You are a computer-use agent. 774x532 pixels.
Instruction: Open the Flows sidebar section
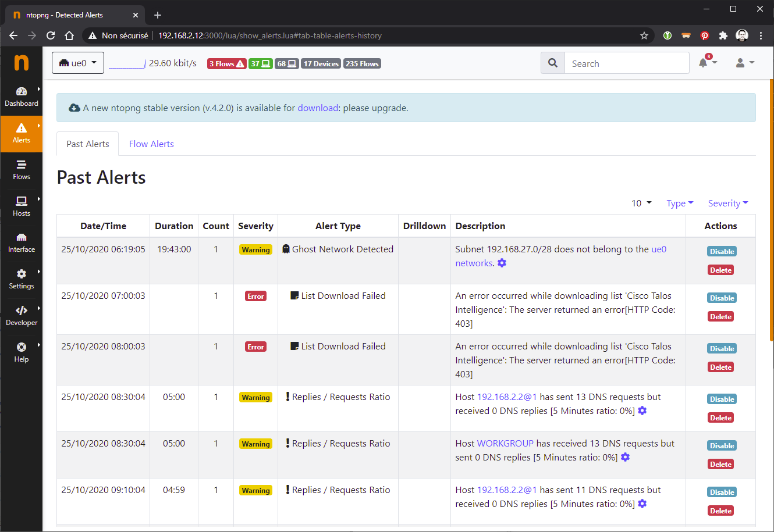point(22,170)
